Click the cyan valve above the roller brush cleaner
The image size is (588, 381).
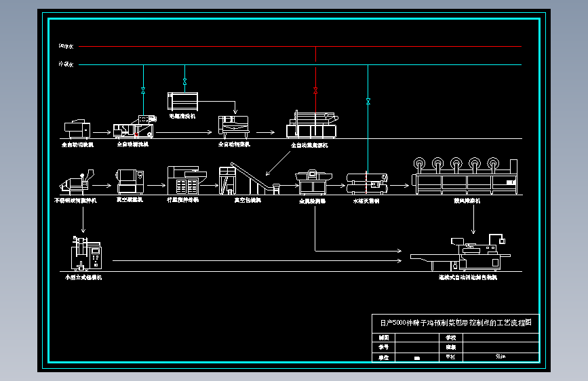(x=184, y=81)
